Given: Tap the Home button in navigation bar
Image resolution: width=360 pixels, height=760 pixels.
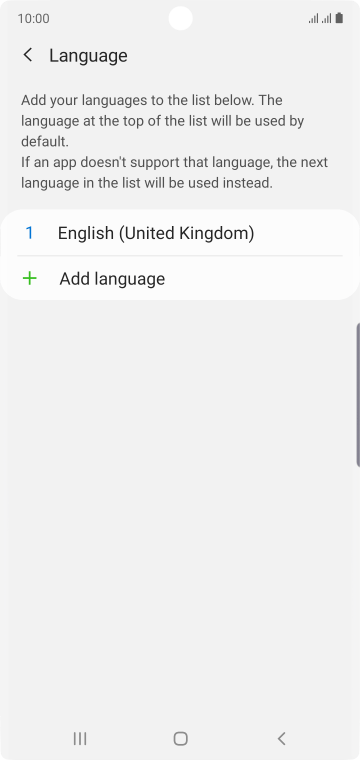Looking at the screenshot, I should tap(180, 738).
